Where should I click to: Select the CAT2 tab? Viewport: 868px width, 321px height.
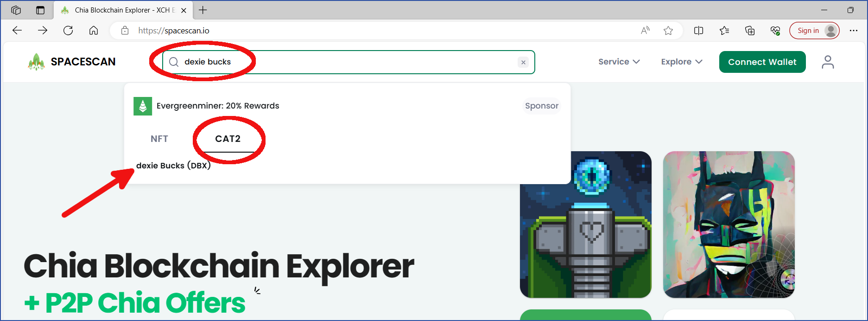(x=228, y=139)
